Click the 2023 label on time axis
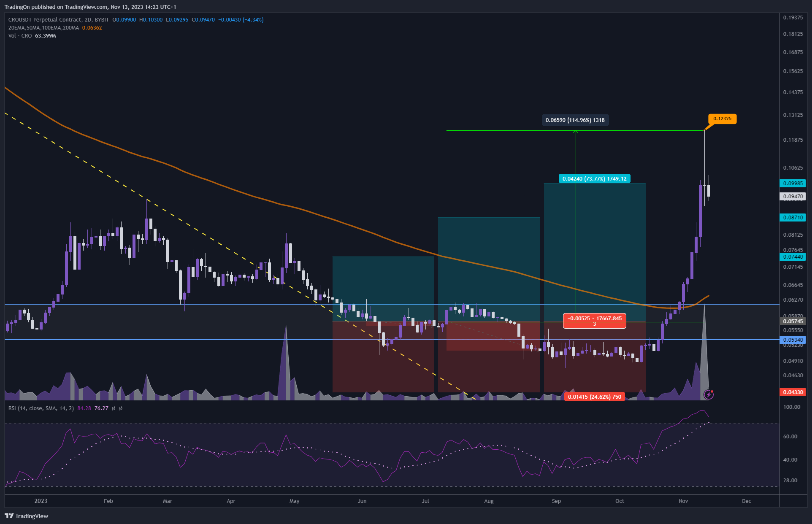 pos(41,501)
